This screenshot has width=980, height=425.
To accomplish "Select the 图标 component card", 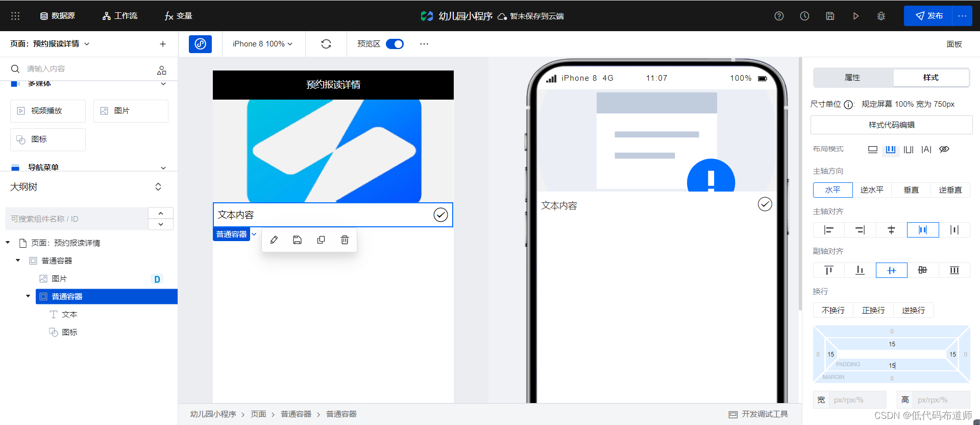I will [x=48, y=139].
